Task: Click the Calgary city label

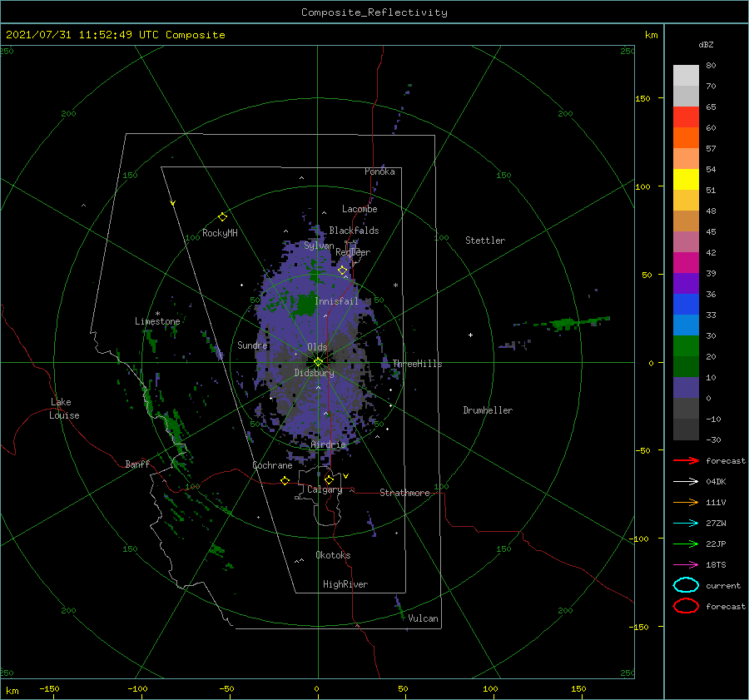Action: pyautogui.click(x=325, y=489)
